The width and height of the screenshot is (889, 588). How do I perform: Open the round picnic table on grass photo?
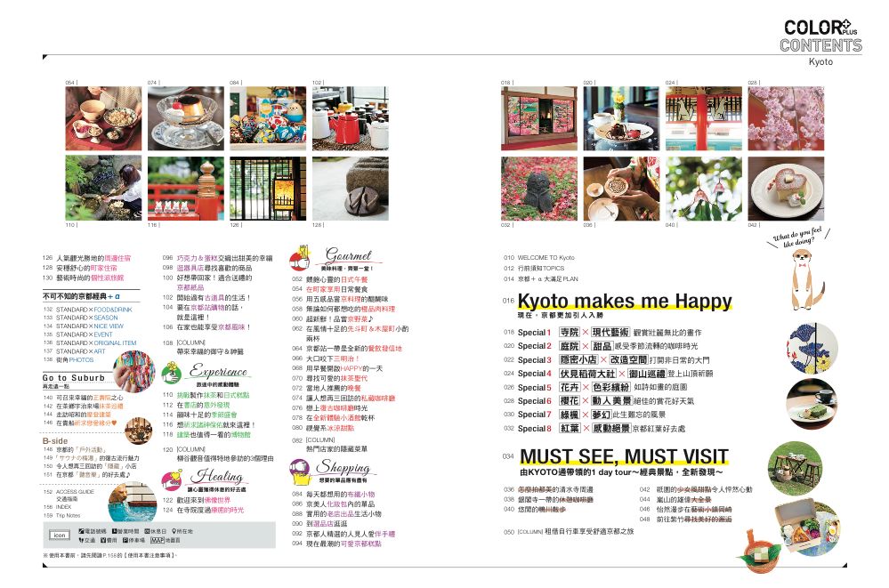[795, 468]
